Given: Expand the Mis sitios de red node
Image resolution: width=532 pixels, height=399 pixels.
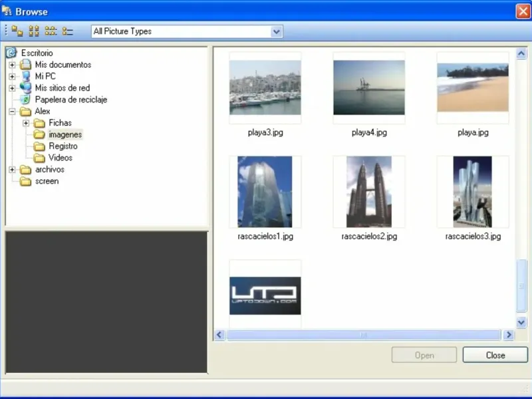Looking at the screenshot, I should pyautogui.click(x=12, y=88).
